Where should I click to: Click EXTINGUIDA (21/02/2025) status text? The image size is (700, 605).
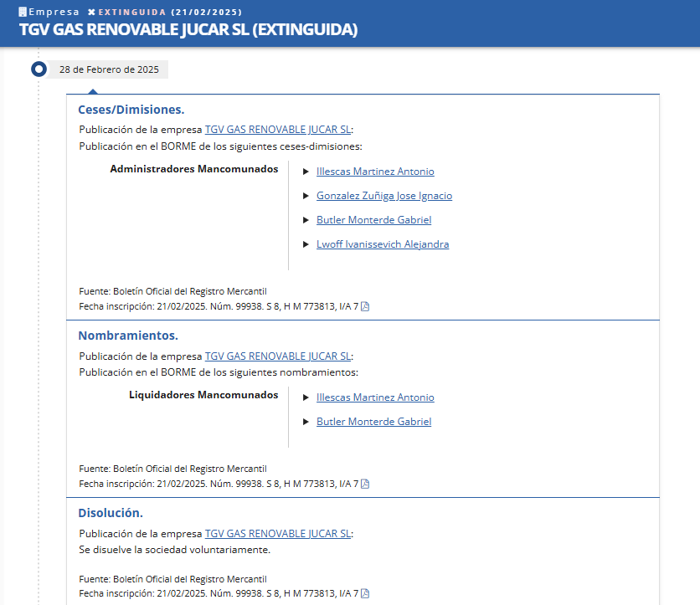pos(170,12)
